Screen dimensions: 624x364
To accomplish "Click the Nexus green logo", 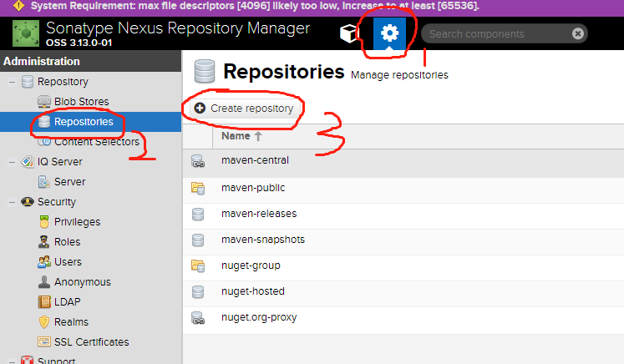I will point(26,33).
